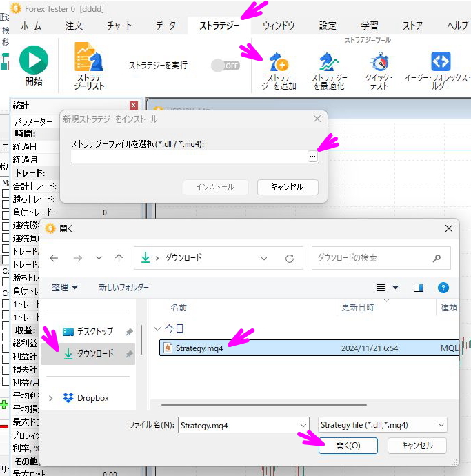Select the ストラテジー ribbon tab
This screenshot has height=476, width=471.
pyautogui.click(x=219, y=26)
